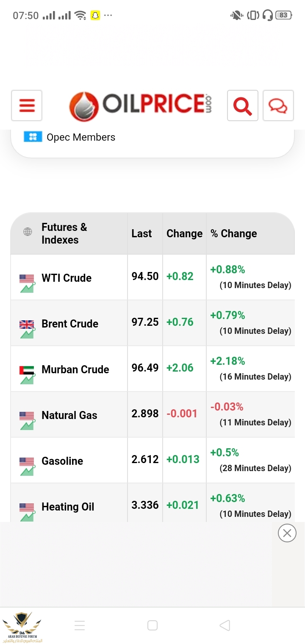Screen dimensions: 305x644
Task: Tap the Android back navigation button
Action: coord(225,625)
